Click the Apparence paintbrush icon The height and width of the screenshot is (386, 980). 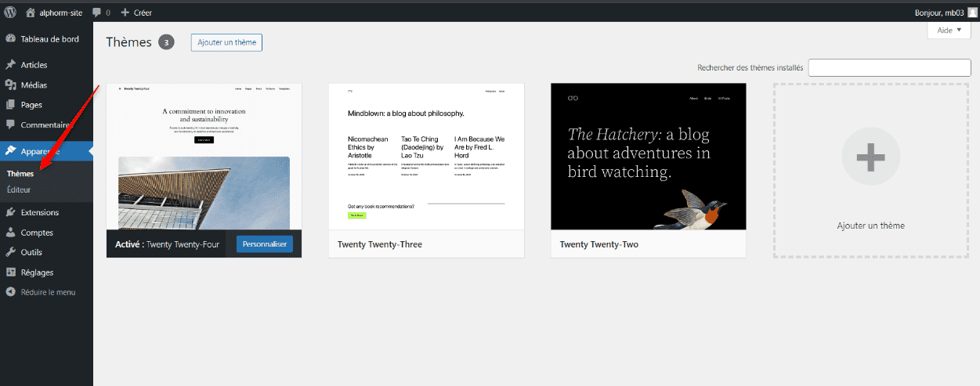(x=10, y=151)
